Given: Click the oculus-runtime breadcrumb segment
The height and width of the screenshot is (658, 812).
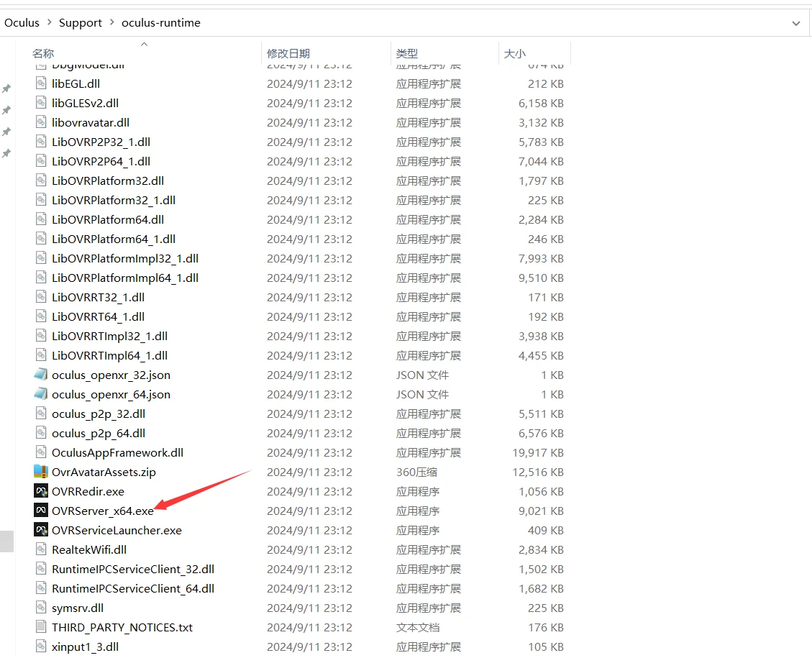Looking at the screenshot, I should coord(161,23).
